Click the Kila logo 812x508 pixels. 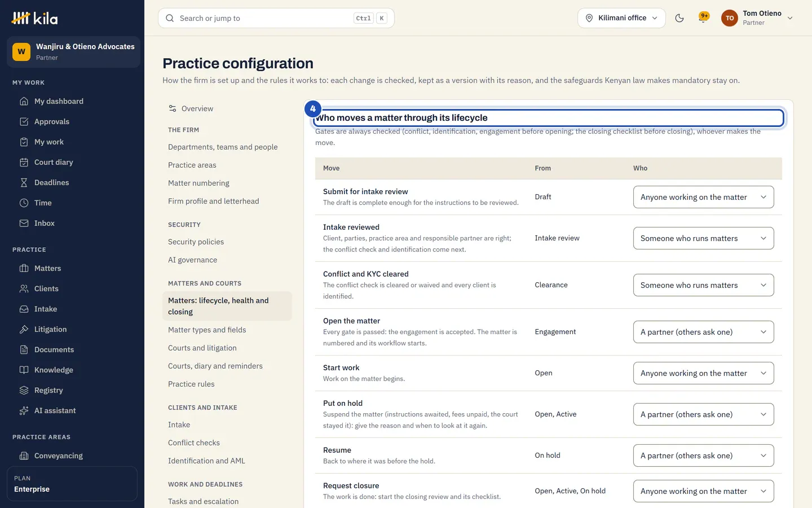[35, 18]
